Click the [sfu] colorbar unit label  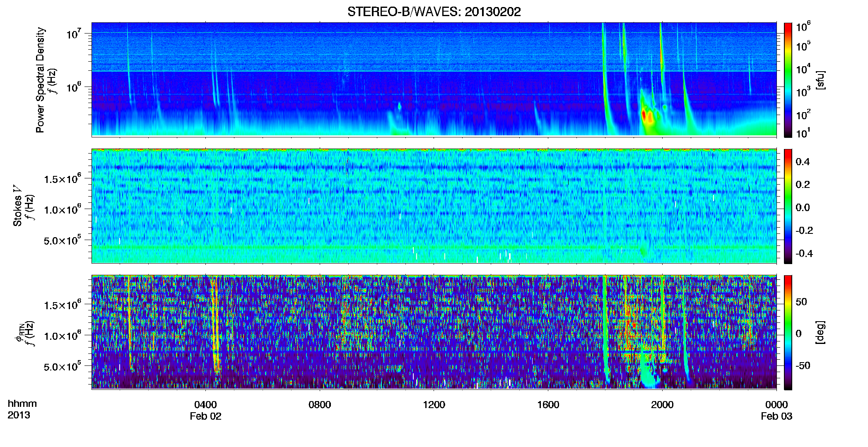point(820,80)
